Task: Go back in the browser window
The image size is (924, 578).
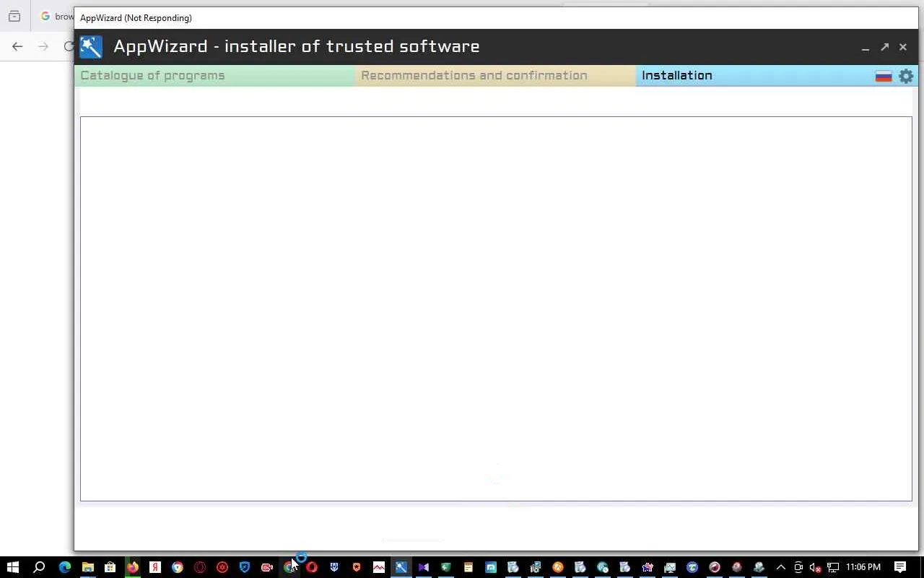Action: click(17, 46)
